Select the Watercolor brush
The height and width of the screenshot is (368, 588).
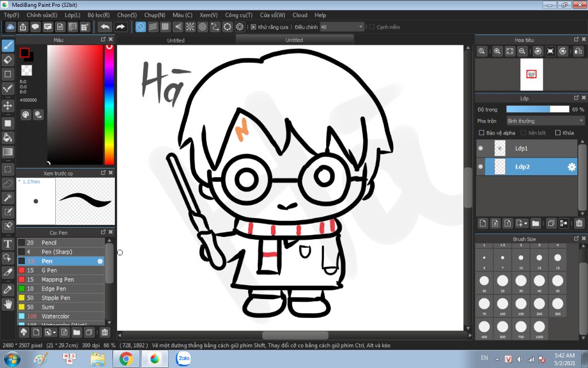click(x=61, y=316)
